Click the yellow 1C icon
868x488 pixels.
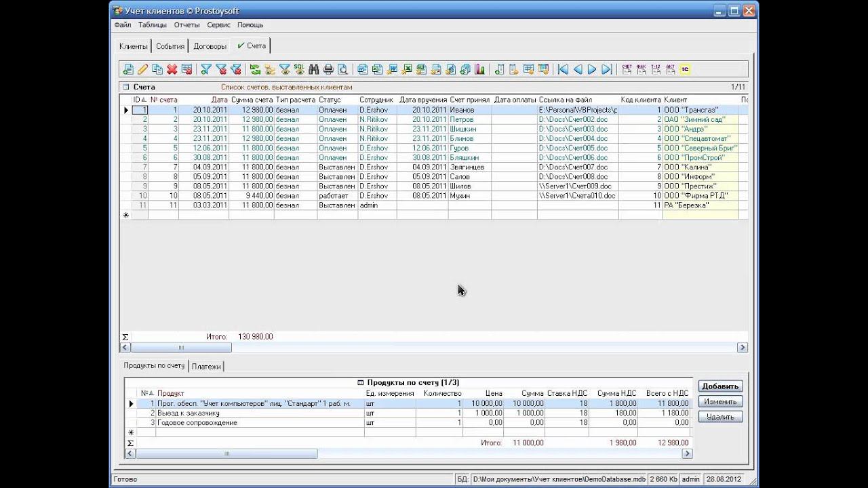685,69
